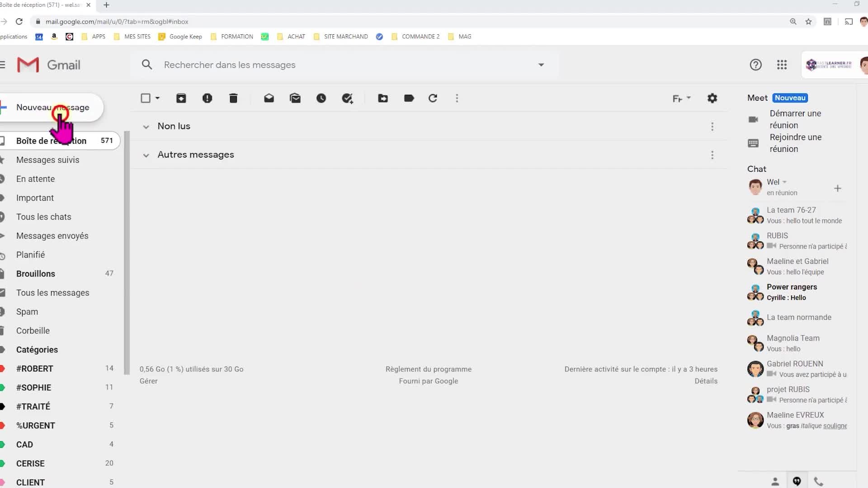Open Gmail settings gear
Viewport: 868px width, 488px height.
712,98
